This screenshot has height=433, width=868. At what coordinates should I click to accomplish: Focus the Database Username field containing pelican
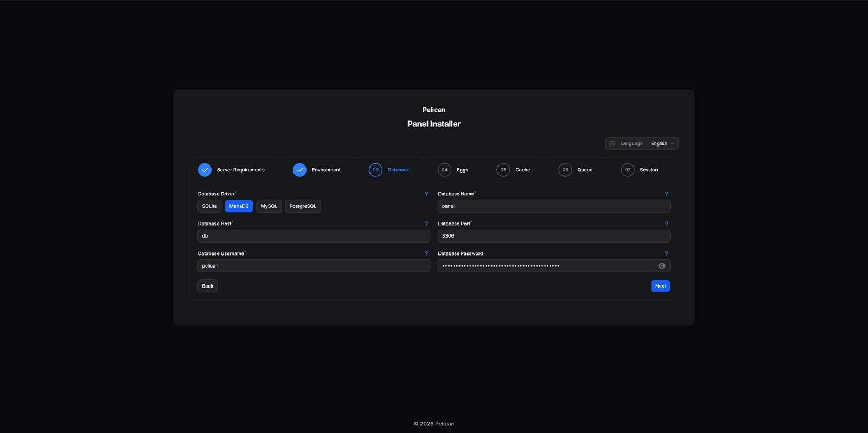(314, 266)
